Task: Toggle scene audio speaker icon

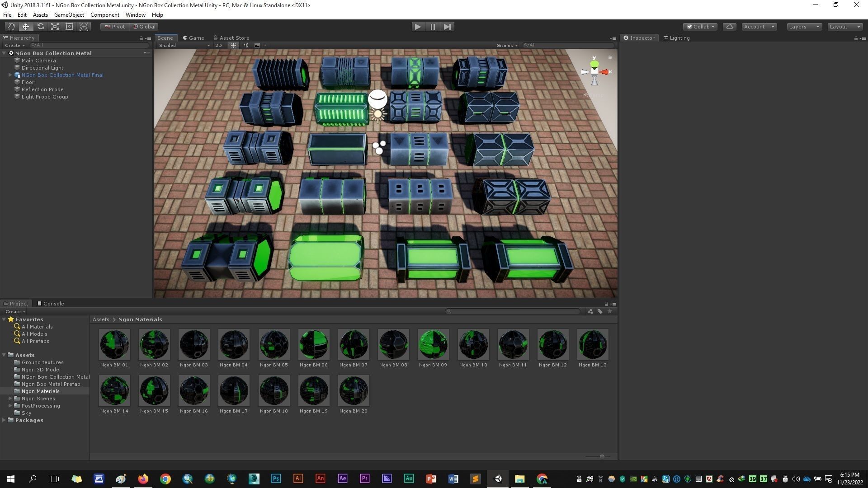Action: (x=245, y=45)
